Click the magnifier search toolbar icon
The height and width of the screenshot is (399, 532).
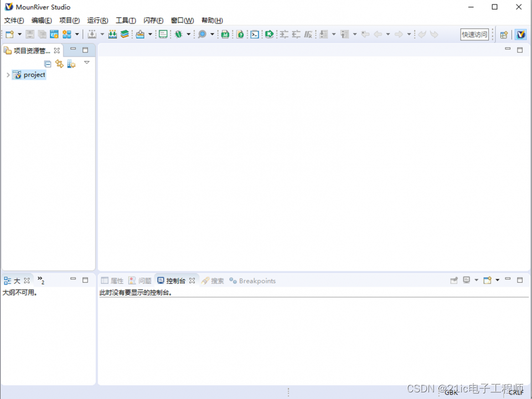coord(202,34)
